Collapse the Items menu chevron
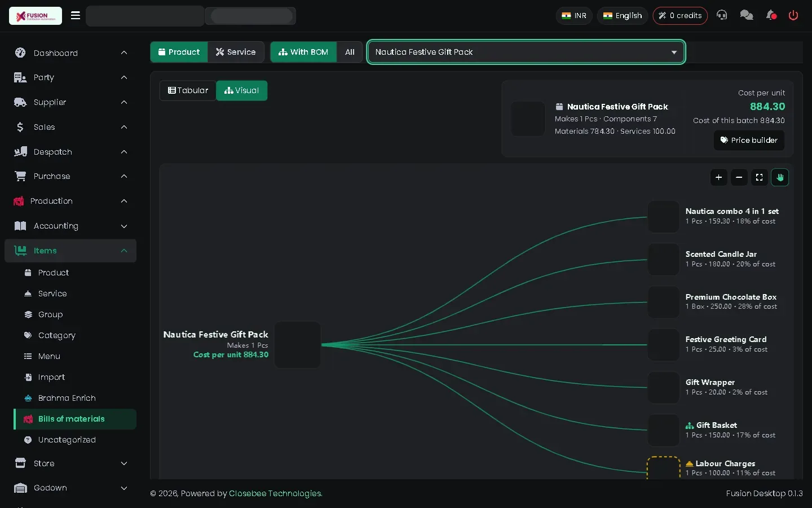Viewport: 812px width, 508px height. (x=124, y=251)
